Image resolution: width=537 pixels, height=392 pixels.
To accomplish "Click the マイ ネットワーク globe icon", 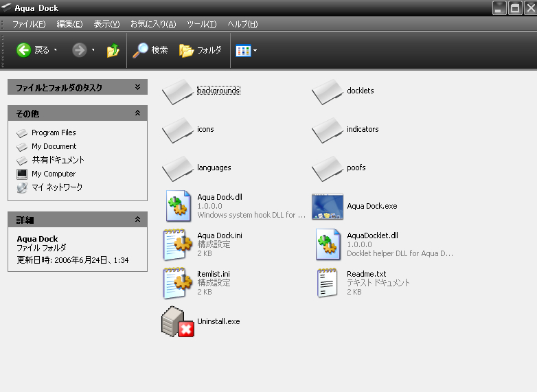I will 22,187.
